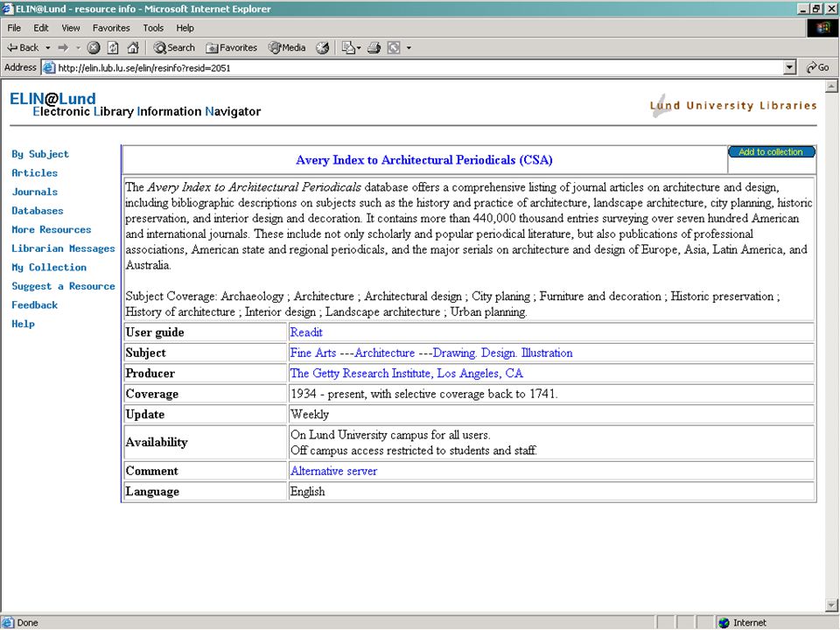Click the Windows logo throbber icon
The image size is (840, 630).
pos(822,28)
